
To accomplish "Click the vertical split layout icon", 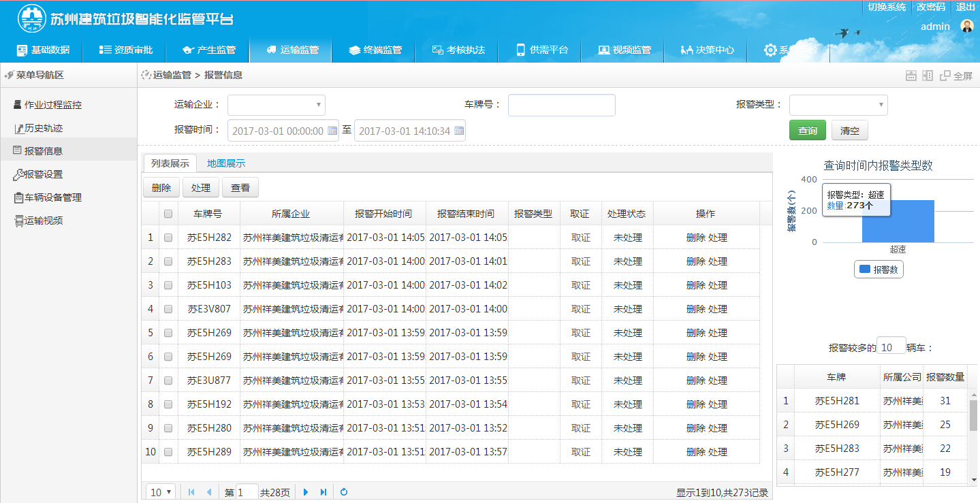I will pos(928,76).
